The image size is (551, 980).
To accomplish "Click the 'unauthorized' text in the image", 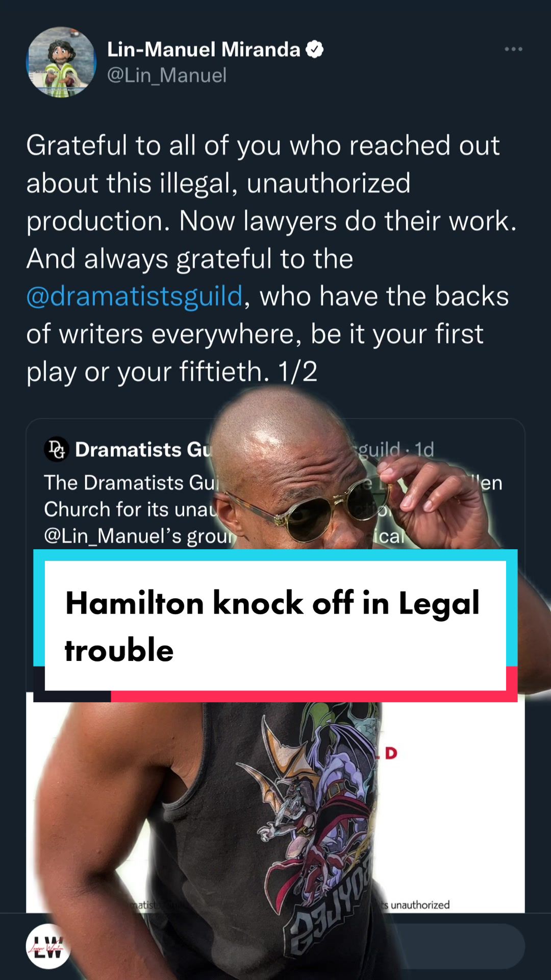I will 420,904.
